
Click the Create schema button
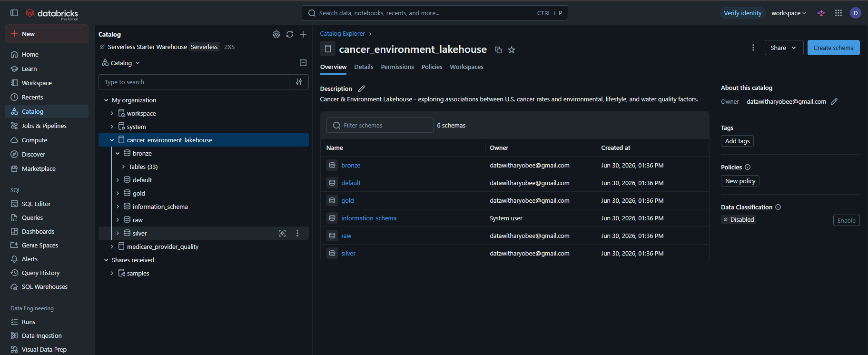click(x=833, y=48)
